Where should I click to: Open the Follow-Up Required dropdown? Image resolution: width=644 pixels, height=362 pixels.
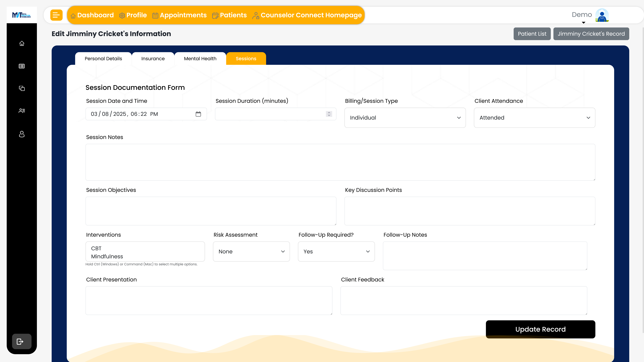(336, 252)
